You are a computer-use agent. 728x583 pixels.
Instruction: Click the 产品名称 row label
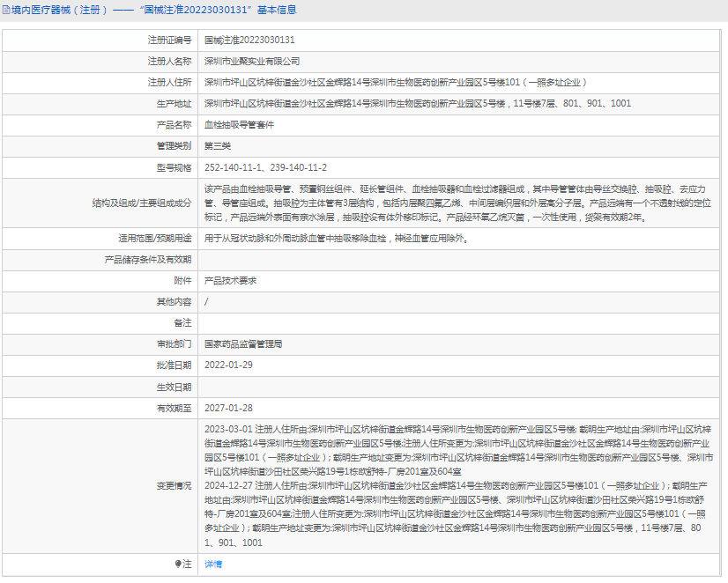point(174,125)
